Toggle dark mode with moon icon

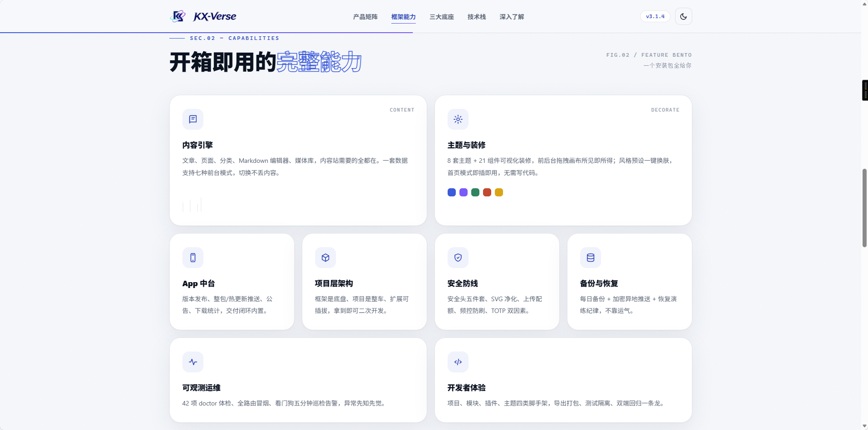[x=683, y=16]
